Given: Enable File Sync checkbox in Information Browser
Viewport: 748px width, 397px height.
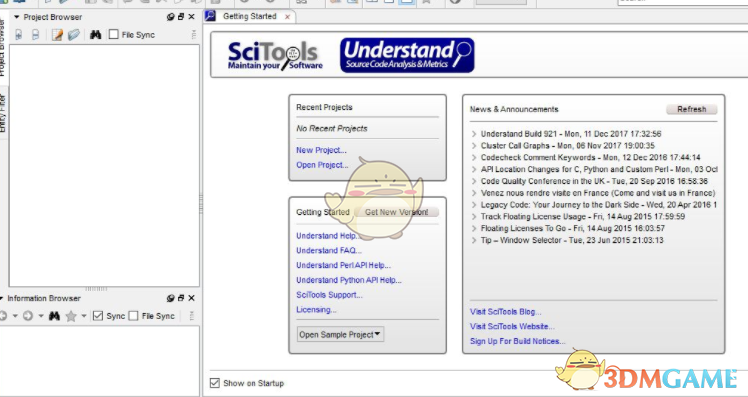Looking at the screenshot, I should click(134, 316).
